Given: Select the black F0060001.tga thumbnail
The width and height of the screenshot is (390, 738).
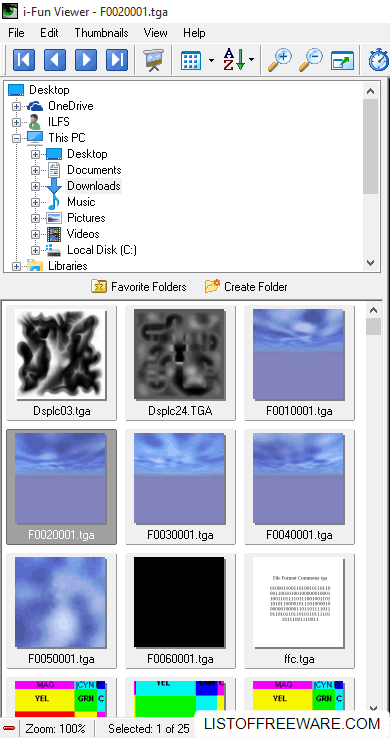Looking at the screenshot, I should pos(180,611).
